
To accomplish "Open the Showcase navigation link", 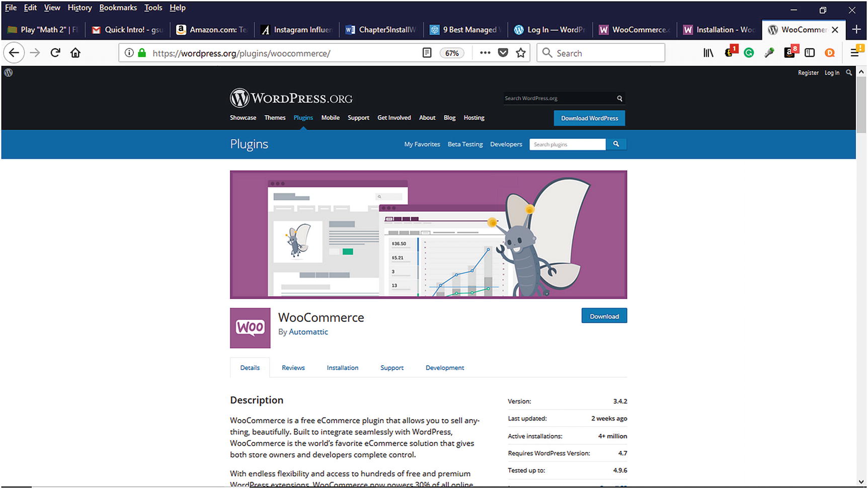I will [243, 118].
